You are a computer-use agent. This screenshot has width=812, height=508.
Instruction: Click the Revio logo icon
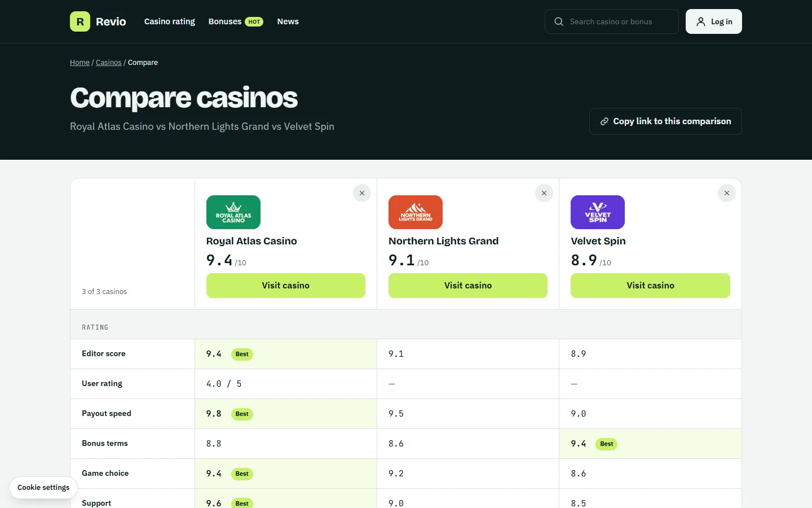pyautogui.click(x=80, y=21)
